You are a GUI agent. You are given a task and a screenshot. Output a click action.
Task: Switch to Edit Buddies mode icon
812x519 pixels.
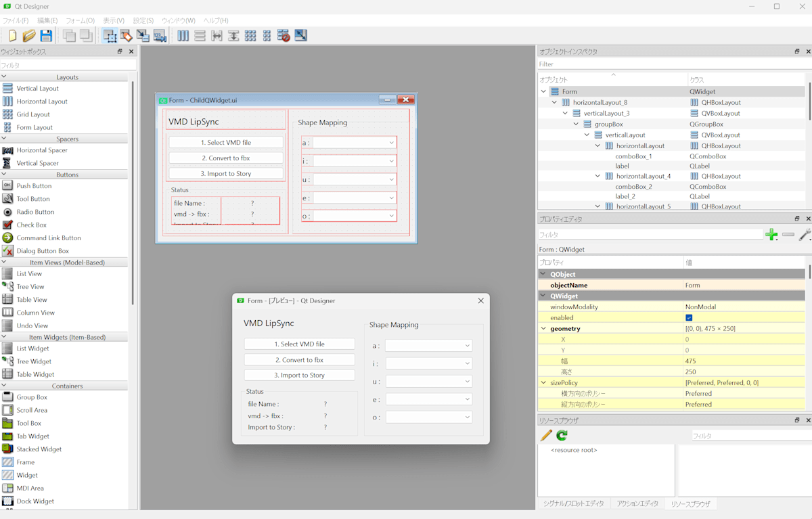coord(143,36)
